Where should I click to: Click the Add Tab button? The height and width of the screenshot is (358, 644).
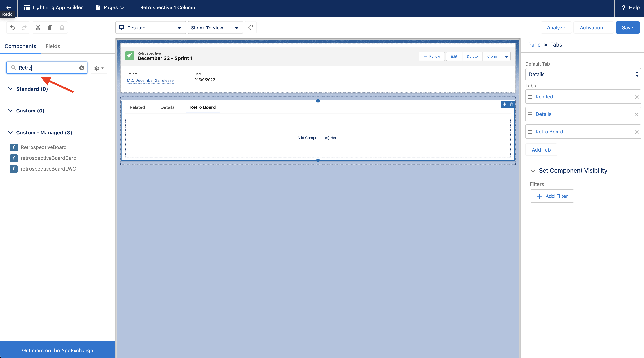tap(541, 150)
